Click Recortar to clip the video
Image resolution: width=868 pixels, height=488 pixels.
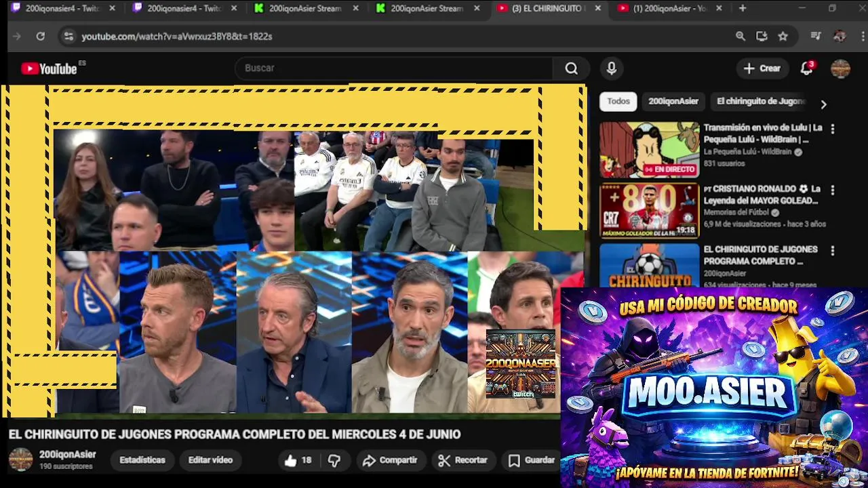pos(463,460)
